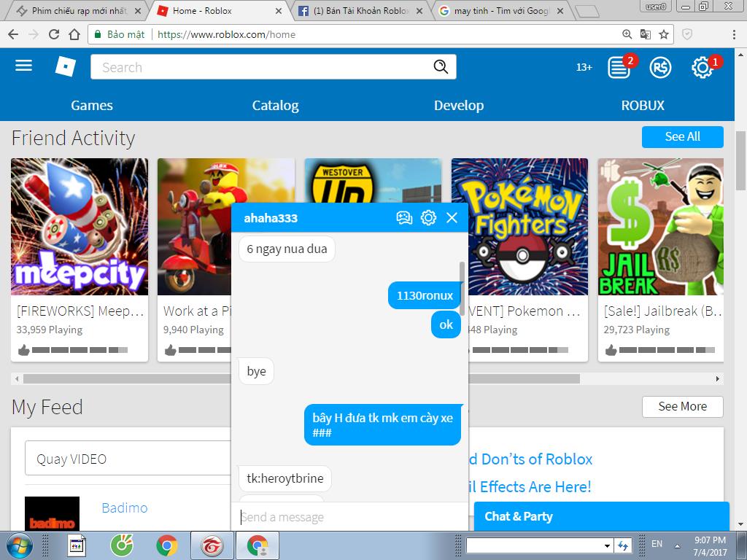The image size is (747, 560).
Task: Show hidden system tray icons arrow
Action: [x=677, y=545]
